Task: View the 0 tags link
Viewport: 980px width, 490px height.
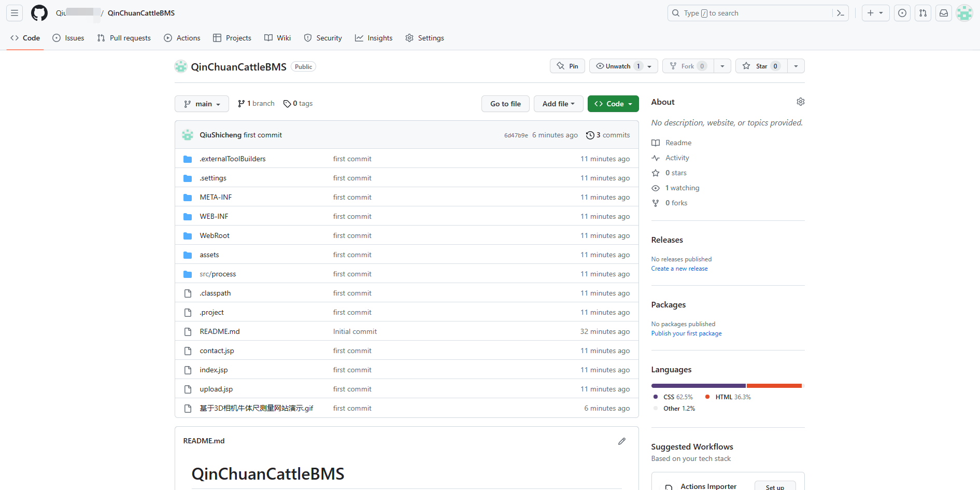Action: point(298,104)
